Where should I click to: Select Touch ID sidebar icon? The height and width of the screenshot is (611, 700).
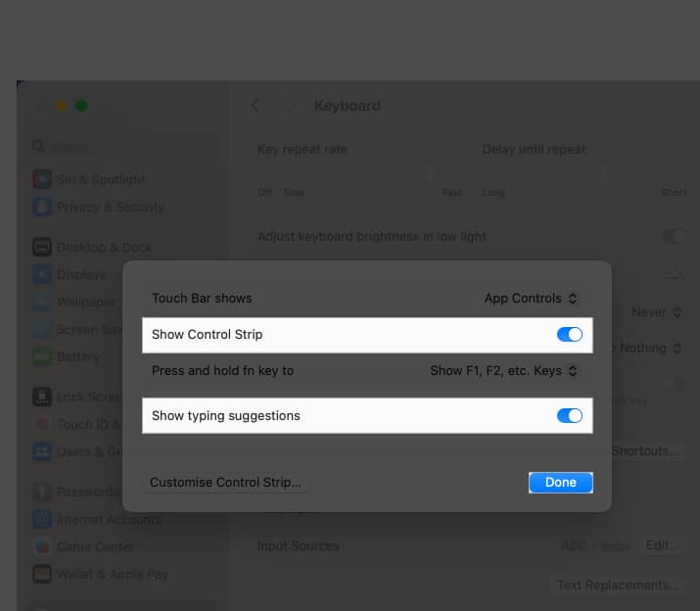click(x=42, y=424)
